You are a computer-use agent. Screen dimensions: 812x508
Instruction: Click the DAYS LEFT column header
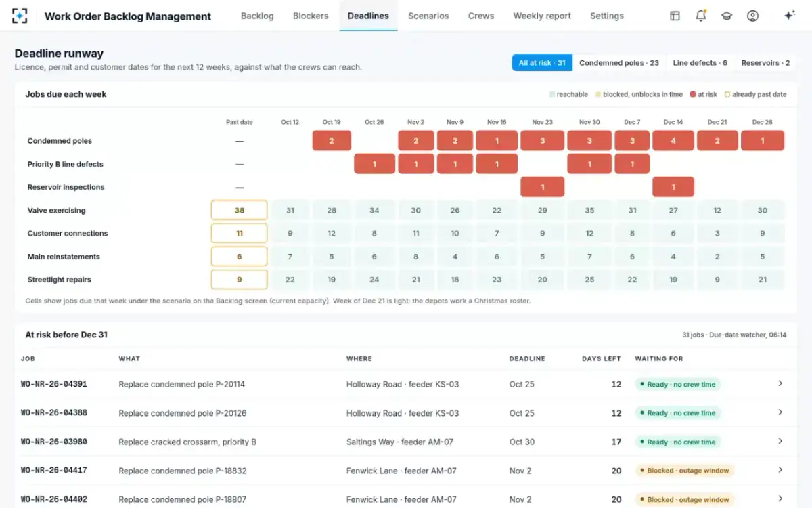(x=602, y=359)
